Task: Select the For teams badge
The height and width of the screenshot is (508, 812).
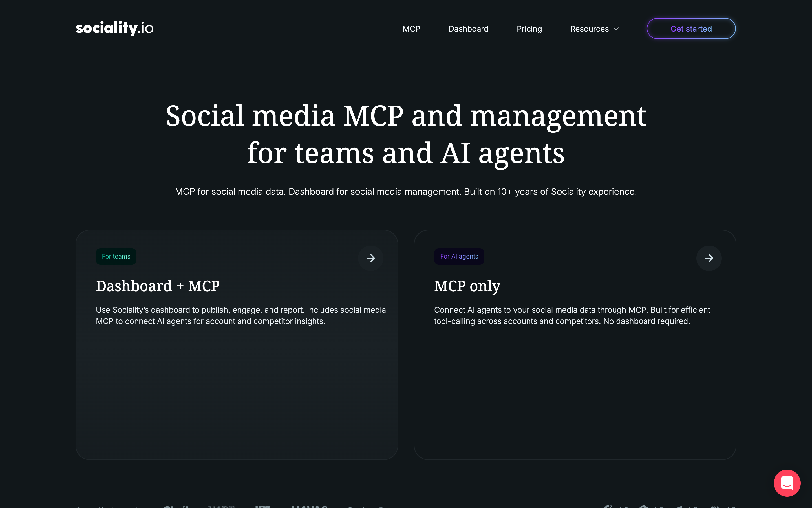Action: pyautogui.click(x=116, y=256)
